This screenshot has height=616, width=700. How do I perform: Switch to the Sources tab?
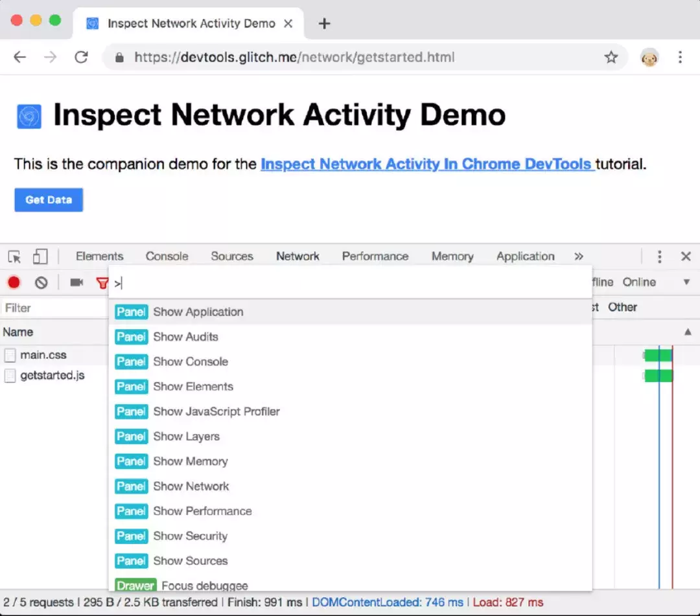[231, 257]
